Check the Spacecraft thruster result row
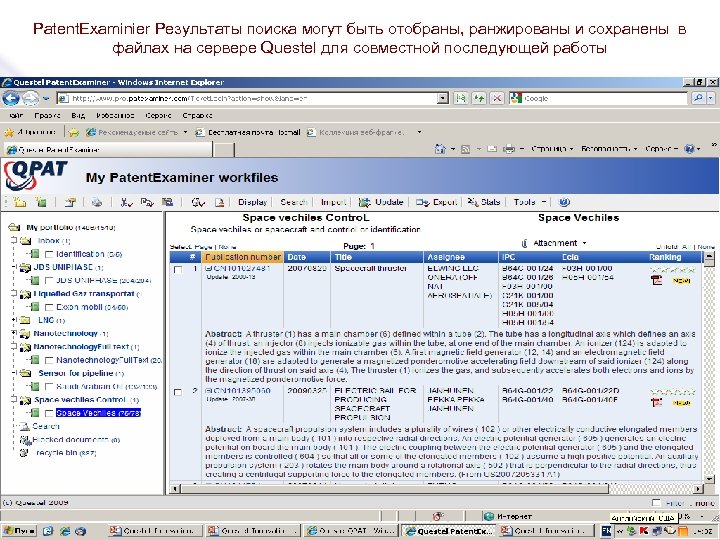 [178, 270]
